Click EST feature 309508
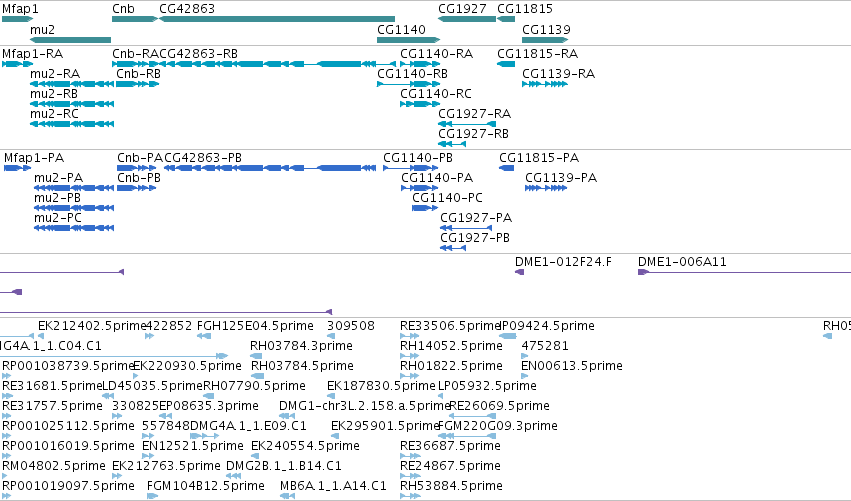The width and height of the screenshot is (851, 501). pyautogui.click(x=330, y=336)
